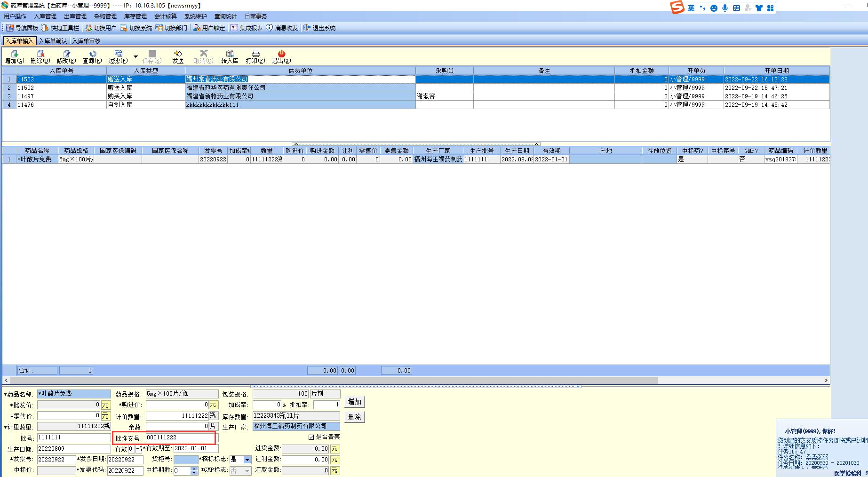Click the 修改(E) edit toolbar icon
The width and height of the screenshot is (868, 477).
pos(66,57)
